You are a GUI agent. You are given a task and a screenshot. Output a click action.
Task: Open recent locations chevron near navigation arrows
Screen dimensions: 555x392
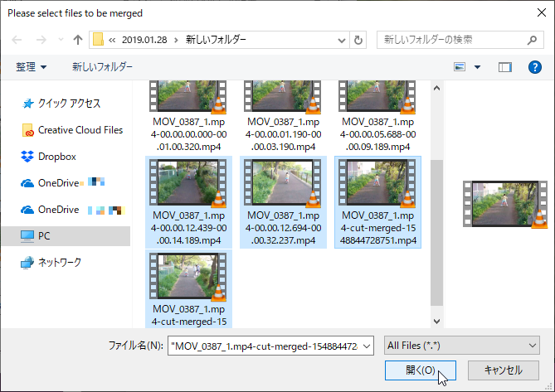[x=61, y=40]
